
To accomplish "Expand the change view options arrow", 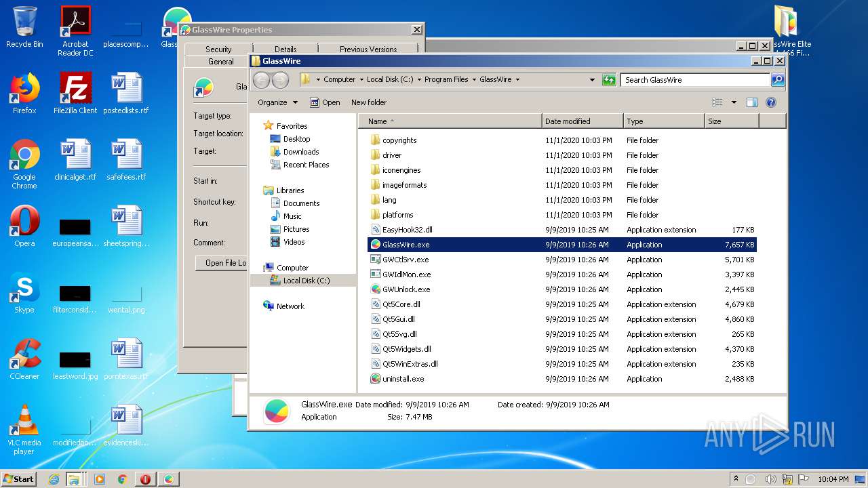I will 734,102.
